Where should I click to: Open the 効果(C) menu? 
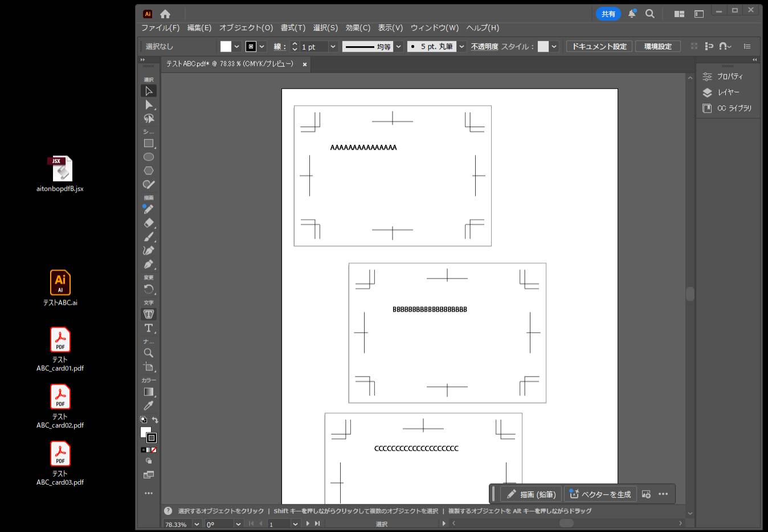pos(357,28)
